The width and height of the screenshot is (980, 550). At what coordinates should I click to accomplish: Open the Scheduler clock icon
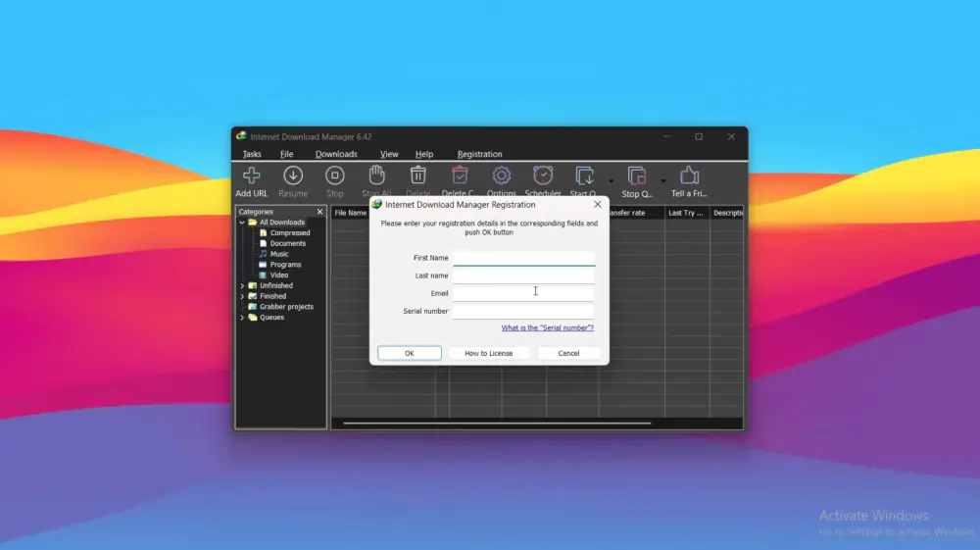pyautogui.click(x=542, y=176)
